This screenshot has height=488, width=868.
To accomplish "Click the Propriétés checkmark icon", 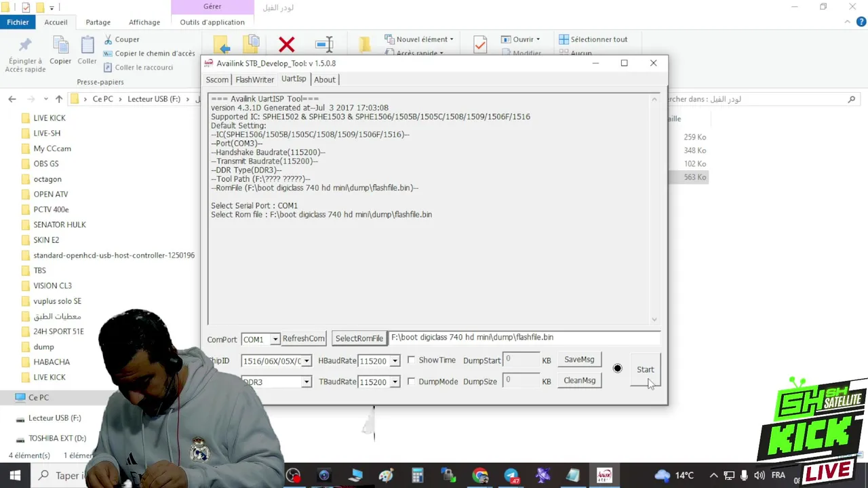I will tap(480, 45).
